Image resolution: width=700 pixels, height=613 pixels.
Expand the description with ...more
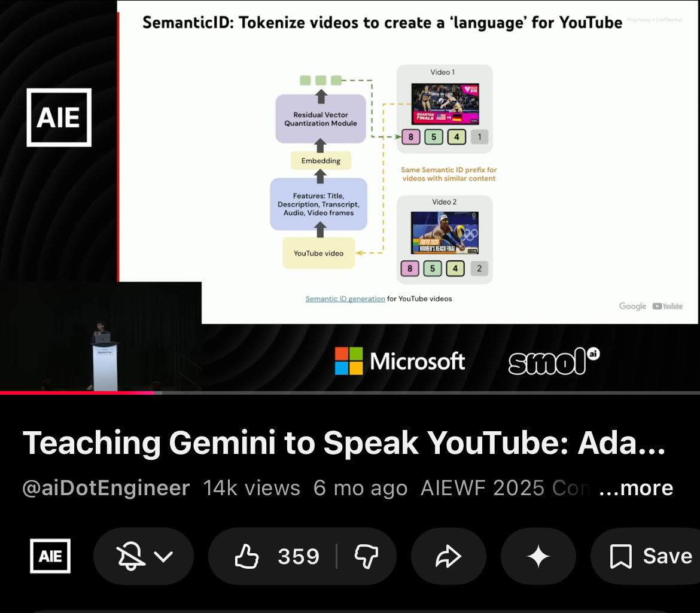636,488
